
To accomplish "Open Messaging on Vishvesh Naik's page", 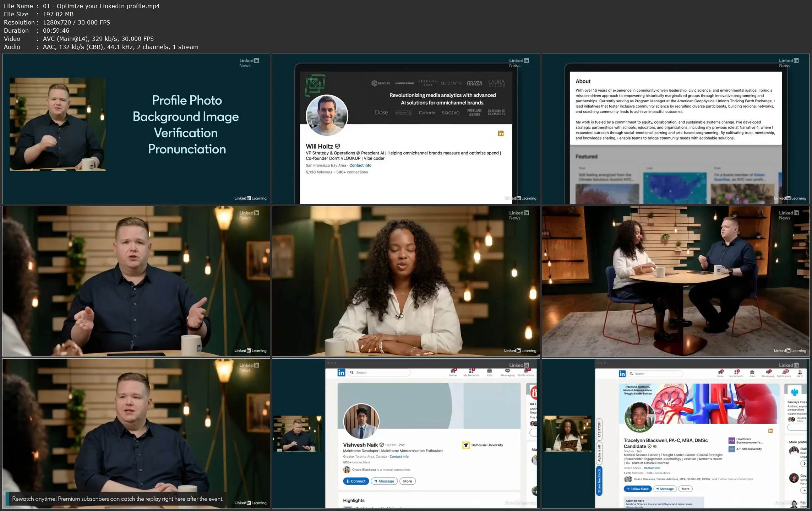I will click(x=507, y=373).
